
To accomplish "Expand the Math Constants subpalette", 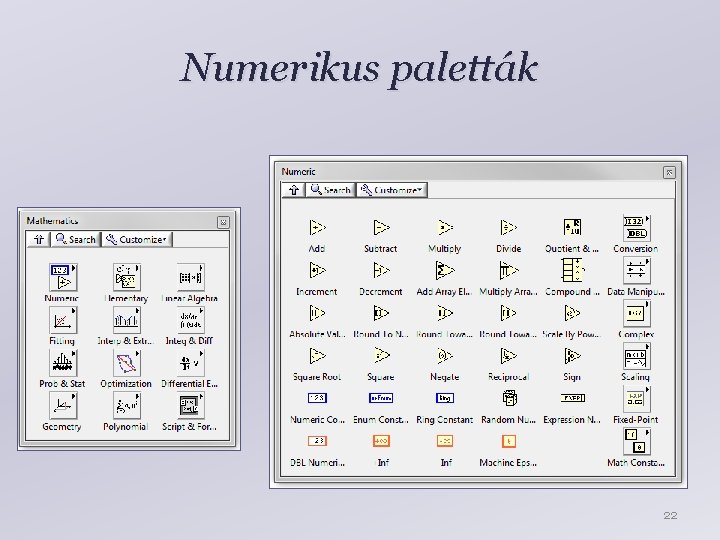I will [x=636, y=441].
